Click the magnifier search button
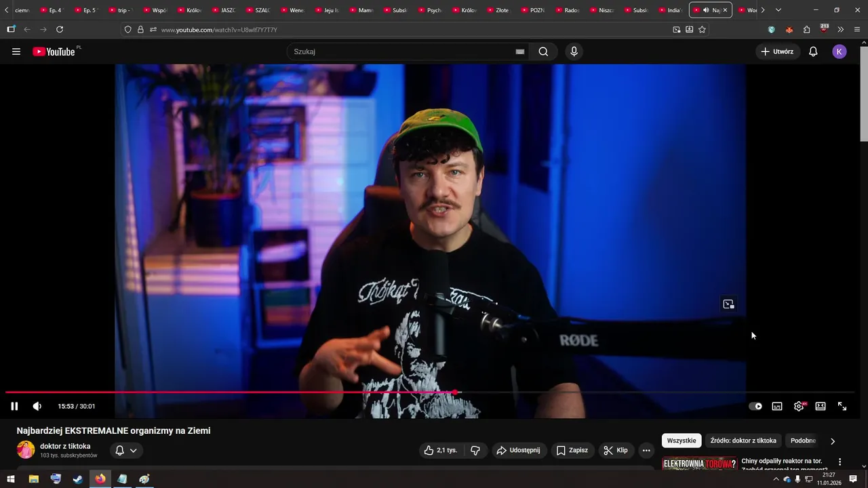868x488 pixels. pyautogui.click(x=543, y=52)
